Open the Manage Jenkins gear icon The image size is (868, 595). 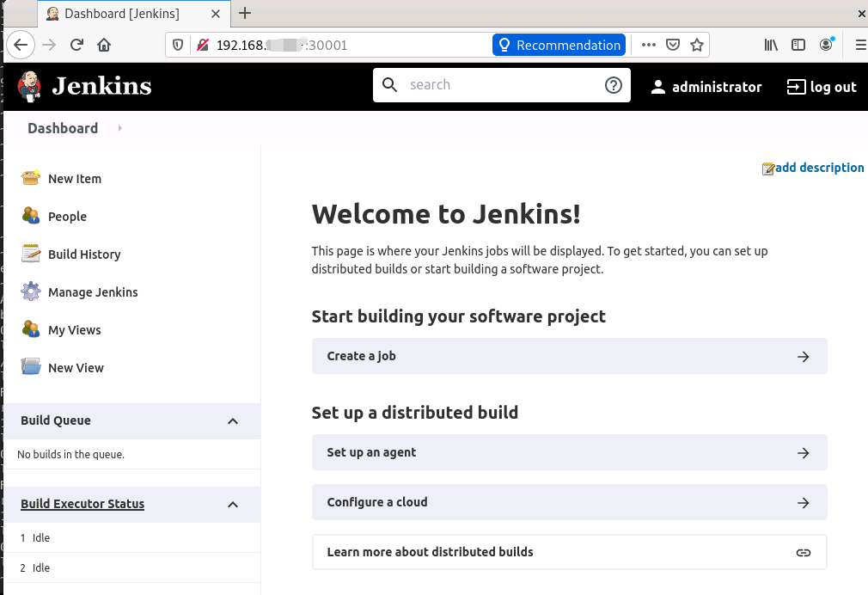coord(30,291)
